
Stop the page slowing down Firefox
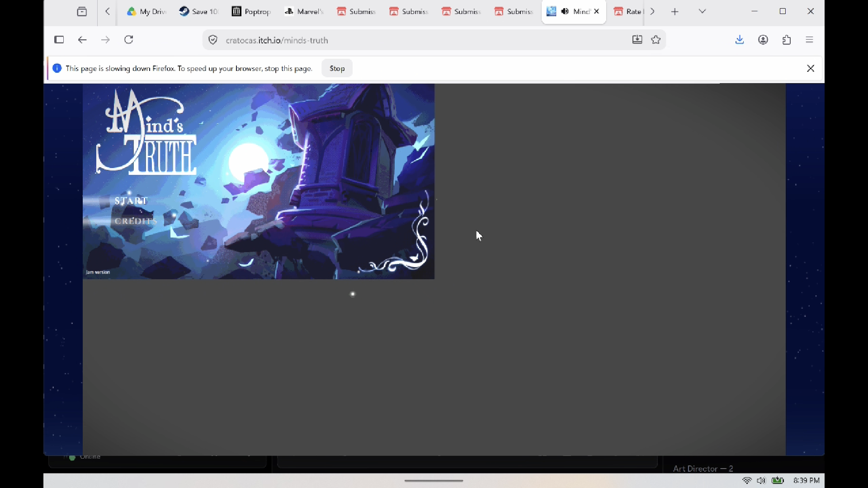click(x=337, y=68)
